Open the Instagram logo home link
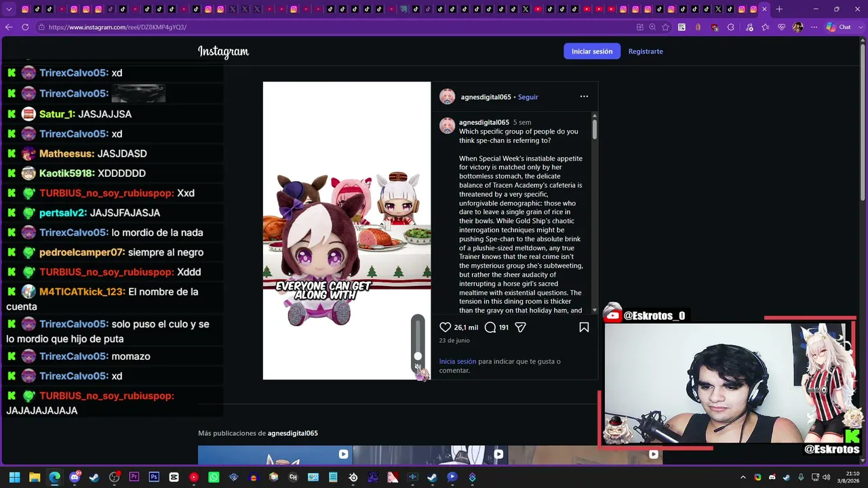The image size is (868, 488). (x=224, y=52)
